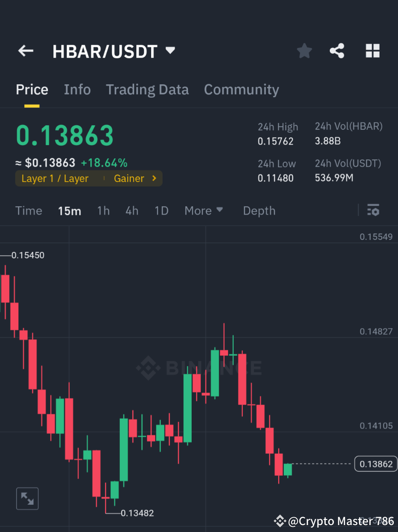
Task: Select the Info section
Action: (x=77, y=89)
